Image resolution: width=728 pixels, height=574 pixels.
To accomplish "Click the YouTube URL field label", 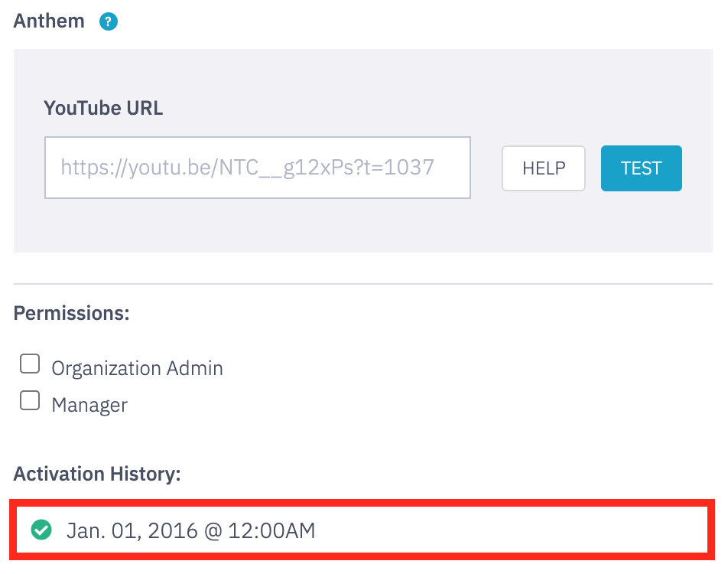I will (x=103, y=108).
